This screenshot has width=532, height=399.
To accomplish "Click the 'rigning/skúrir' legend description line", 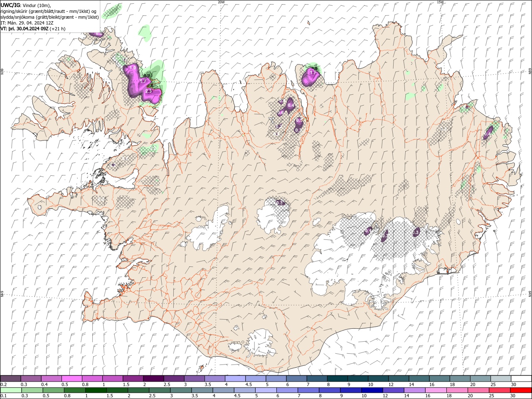I will [49, 11].
